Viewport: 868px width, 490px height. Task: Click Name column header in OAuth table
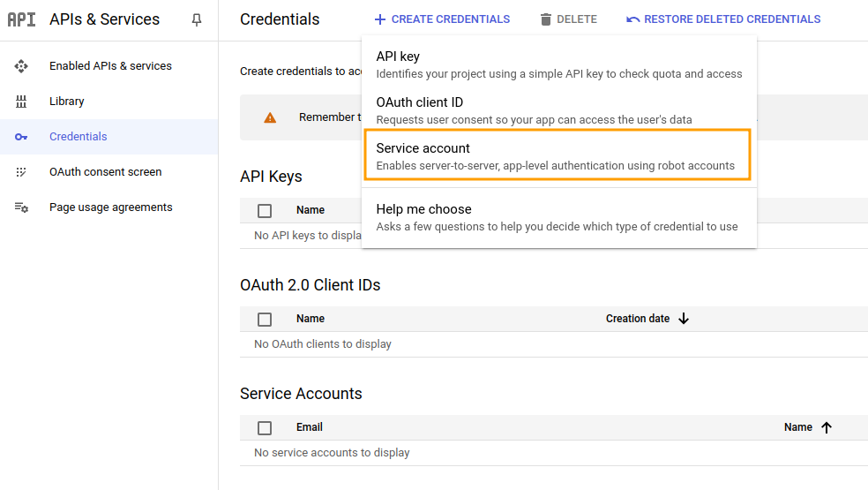pos(310,319)
